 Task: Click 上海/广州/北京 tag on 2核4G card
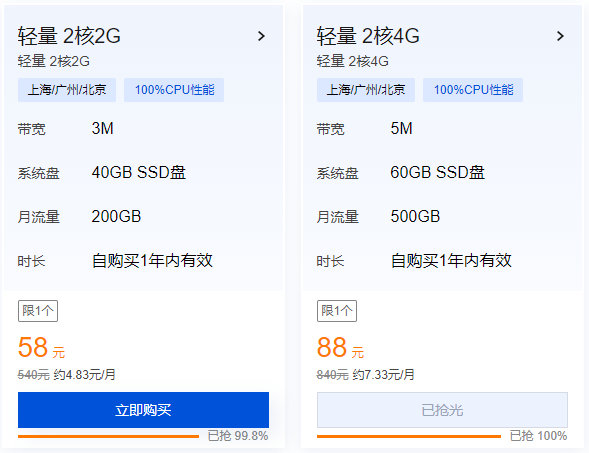tap(366, 90)
